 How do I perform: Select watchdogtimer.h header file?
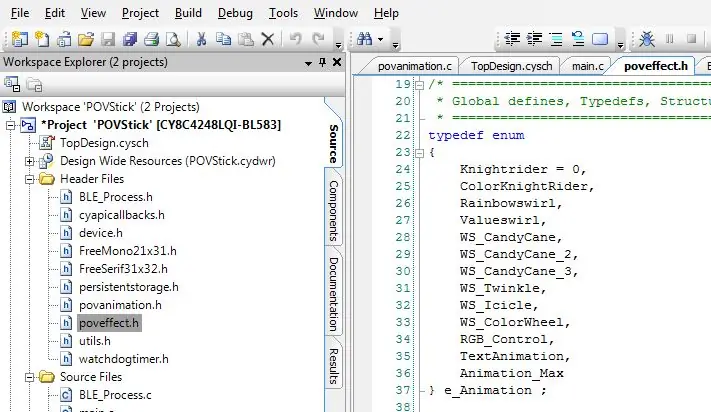124,359
